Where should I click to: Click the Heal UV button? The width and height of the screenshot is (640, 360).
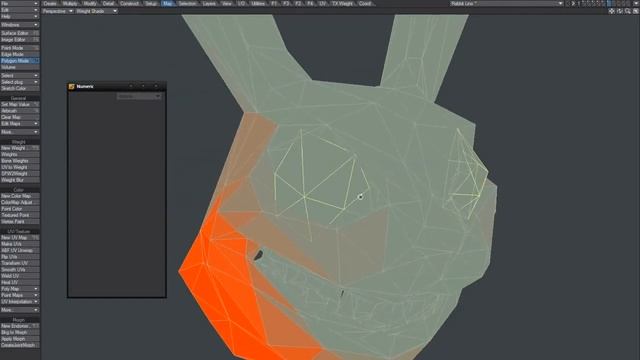(x=20, y=282)
